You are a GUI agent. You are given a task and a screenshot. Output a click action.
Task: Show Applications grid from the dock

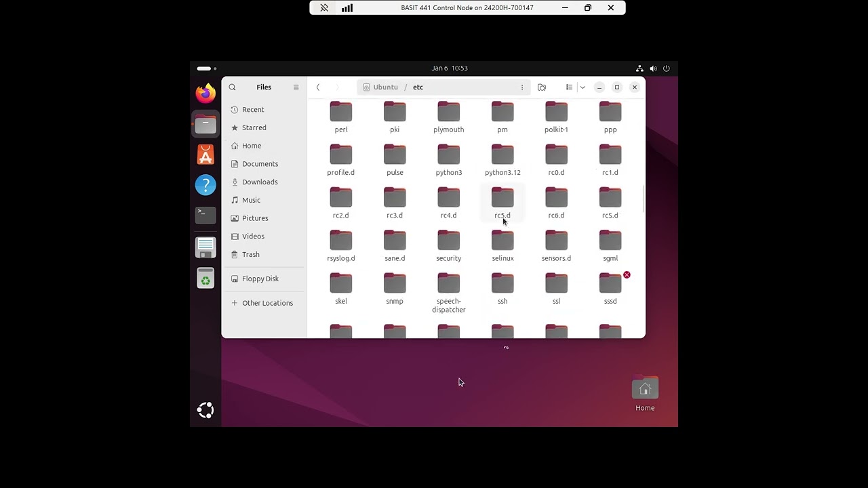(205, 410)
